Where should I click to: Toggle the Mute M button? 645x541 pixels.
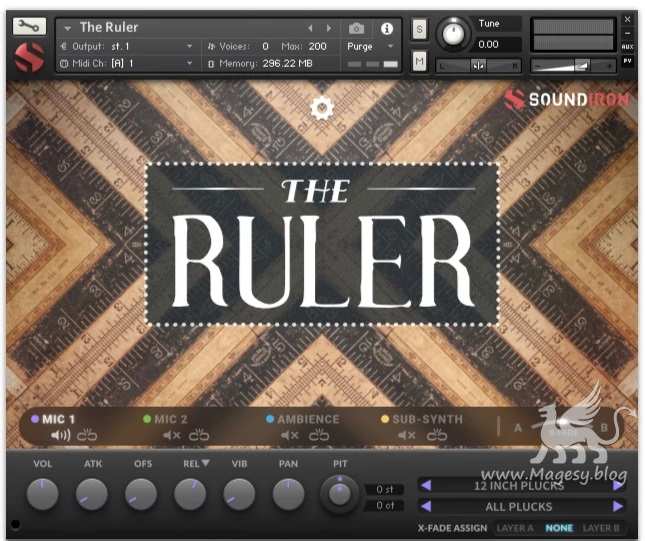[x=419, y=62]
